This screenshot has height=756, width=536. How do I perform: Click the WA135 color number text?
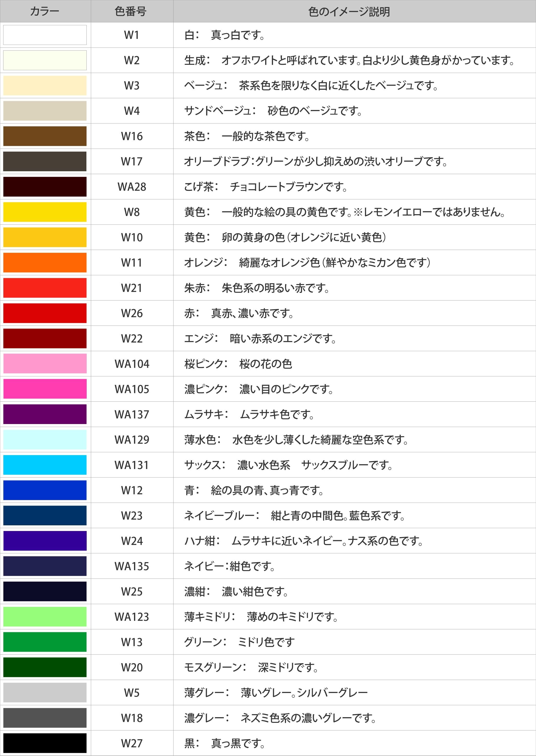[132, 566]
